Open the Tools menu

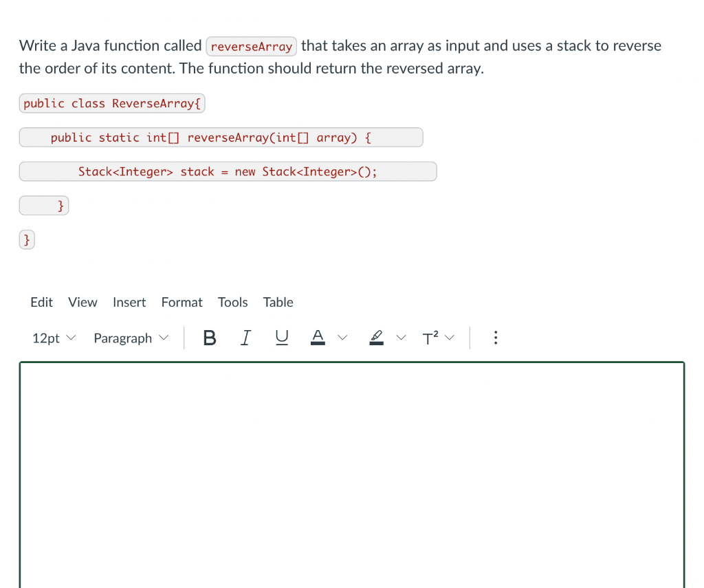(232, 302)
